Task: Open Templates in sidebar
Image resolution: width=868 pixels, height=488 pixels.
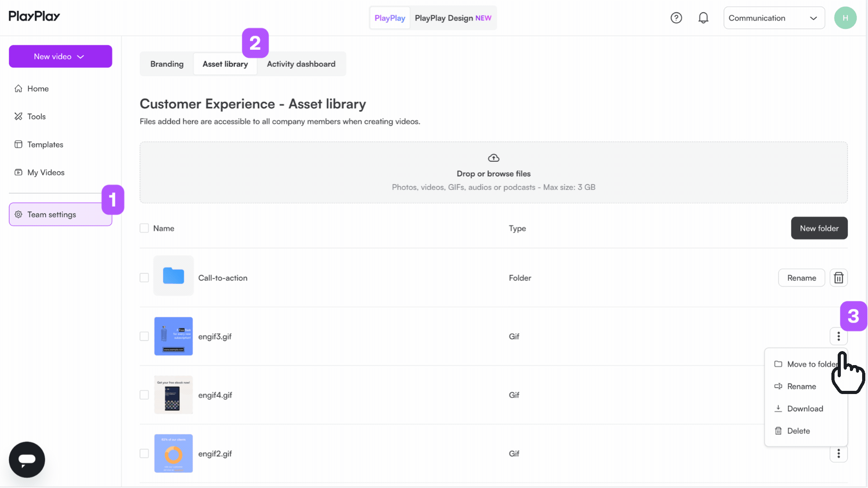Action: tap(61, 145)
